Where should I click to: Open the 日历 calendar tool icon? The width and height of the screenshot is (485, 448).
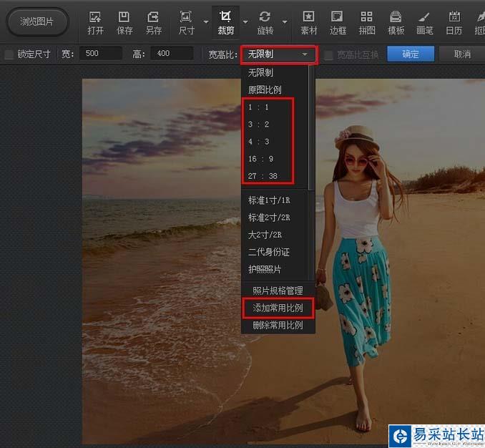tap(454, 23)
